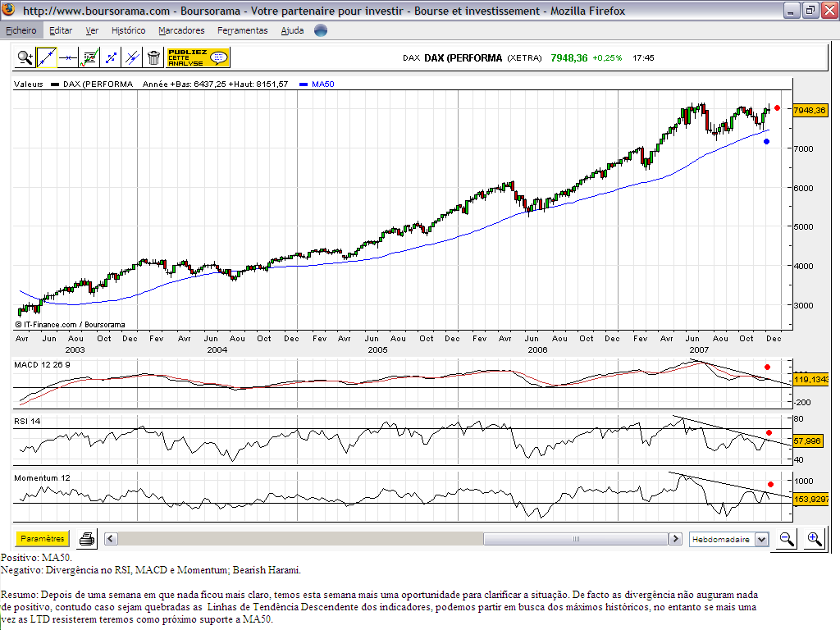Click the red dot in RSI panel

[769, 432]
